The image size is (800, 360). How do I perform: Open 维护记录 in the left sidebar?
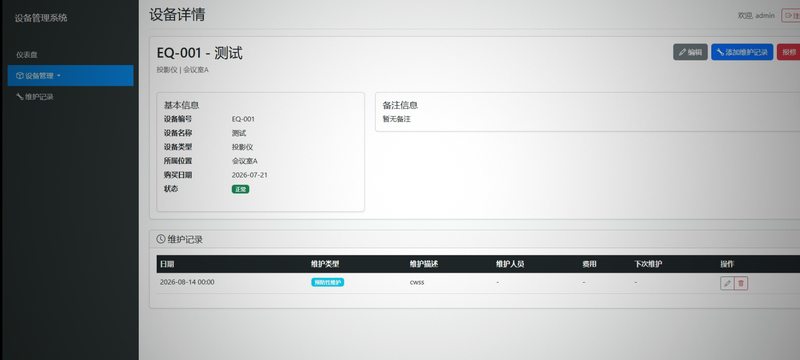click(35, 96)
